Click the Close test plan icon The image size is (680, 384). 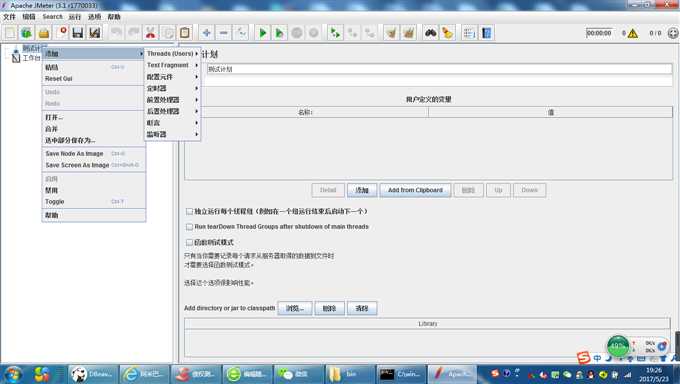tap(62, 33)
